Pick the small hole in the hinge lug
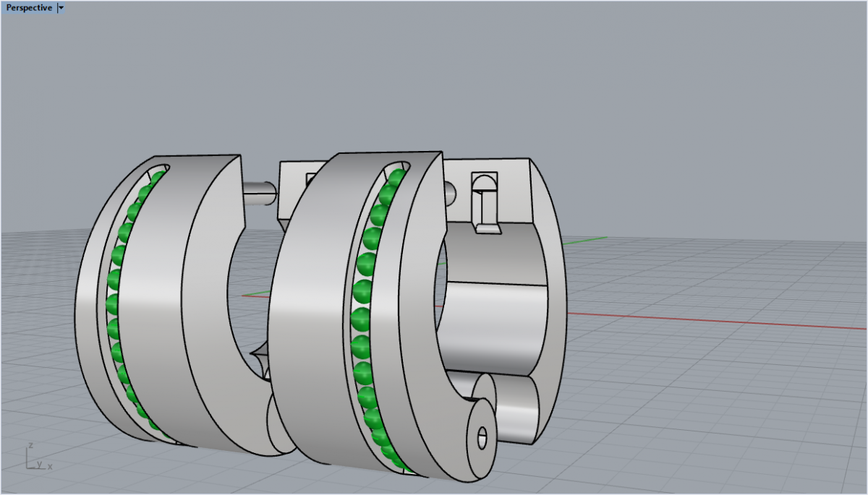 click(x=482, y=437)
